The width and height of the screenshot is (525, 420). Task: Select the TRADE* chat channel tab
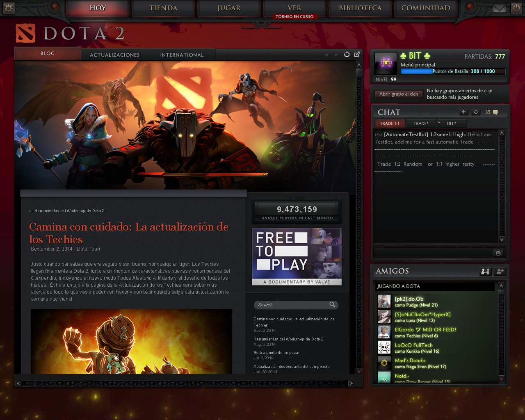point(421,123)
